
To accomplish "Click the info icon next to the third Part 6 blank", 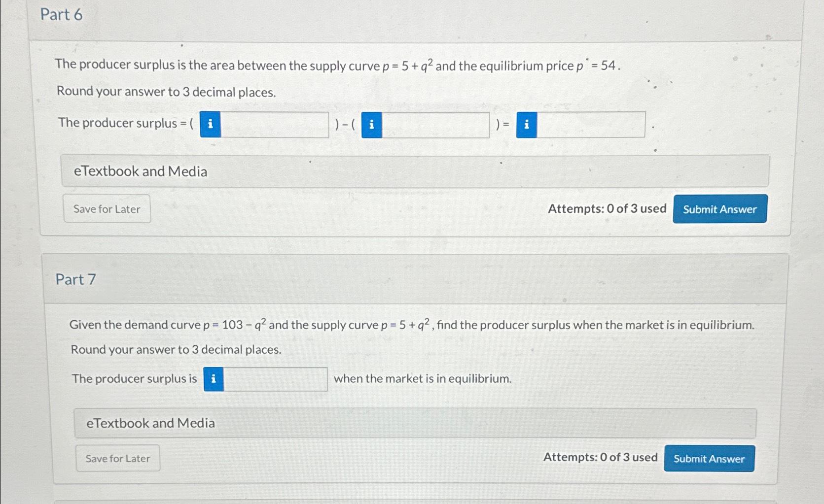I will [526, 125].
